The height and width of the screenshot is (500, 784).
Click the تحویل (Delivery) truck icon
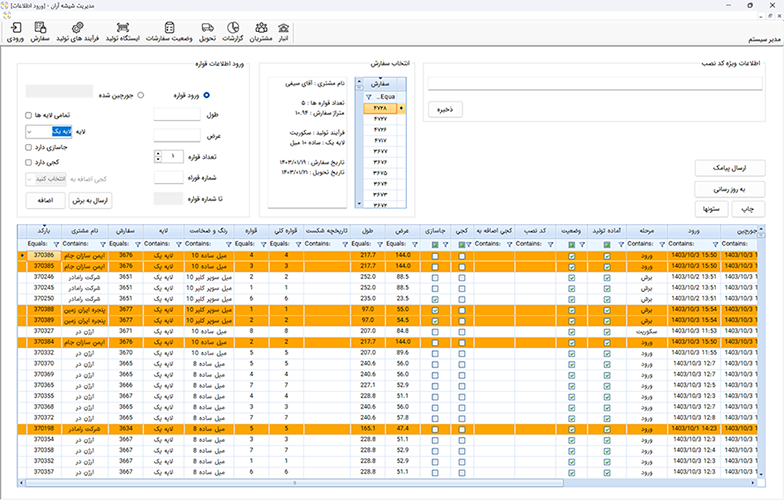coord(206,32)
